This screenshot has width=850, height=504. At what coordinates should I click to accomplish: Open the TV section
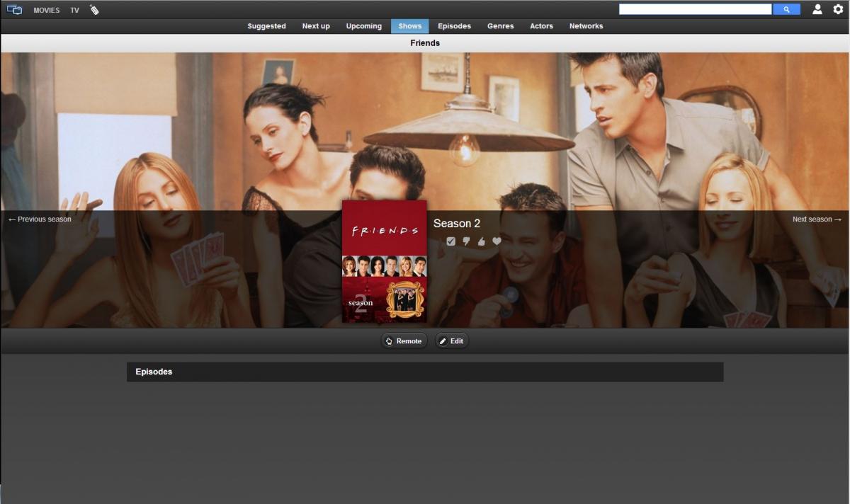74,10
